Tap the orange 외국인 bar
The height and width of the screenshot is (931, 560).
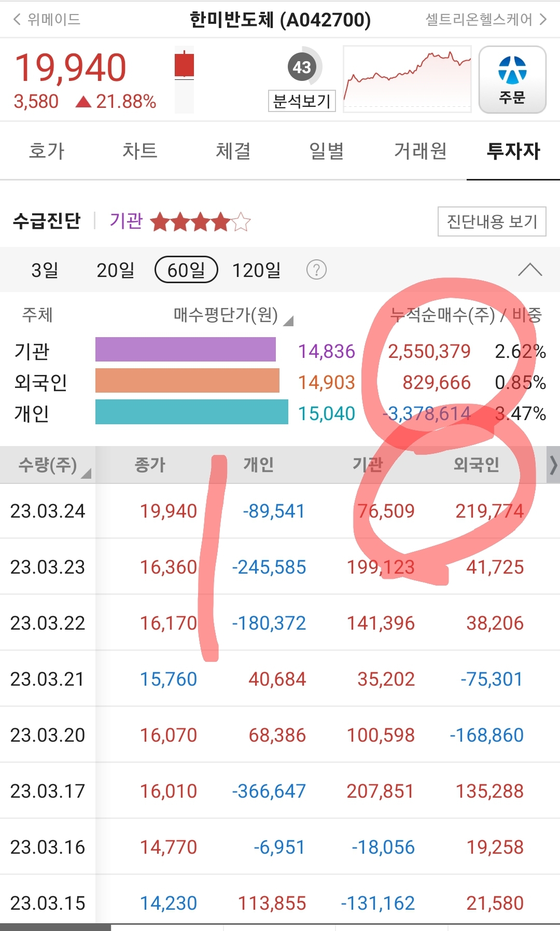pyautogui.click(x=187, y=380)
